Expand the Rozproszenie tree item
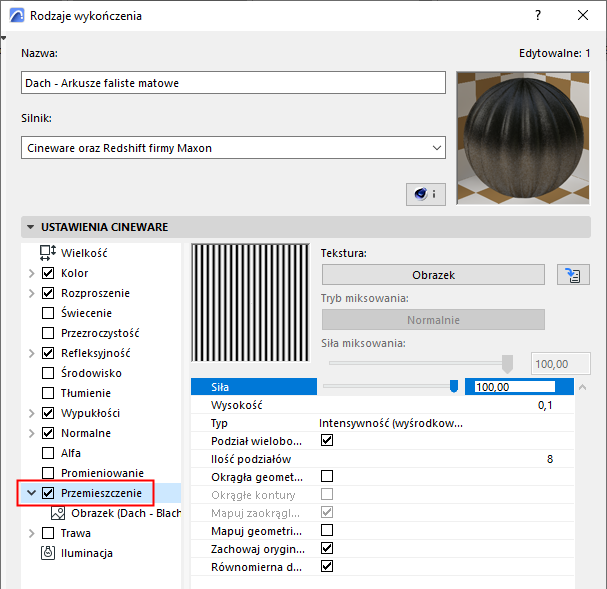The height and width of the screenshot is (589, 607). pos(32,293)
